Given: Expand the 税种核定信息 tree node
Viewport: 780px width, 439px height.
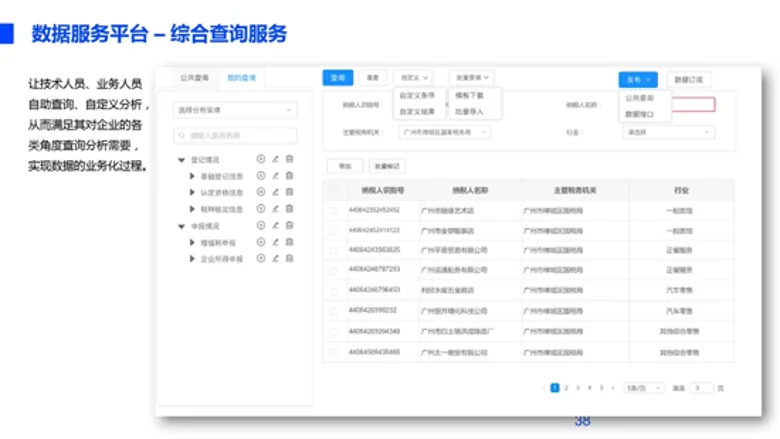Looking at the screenshot, I should (x=192, y=209).
